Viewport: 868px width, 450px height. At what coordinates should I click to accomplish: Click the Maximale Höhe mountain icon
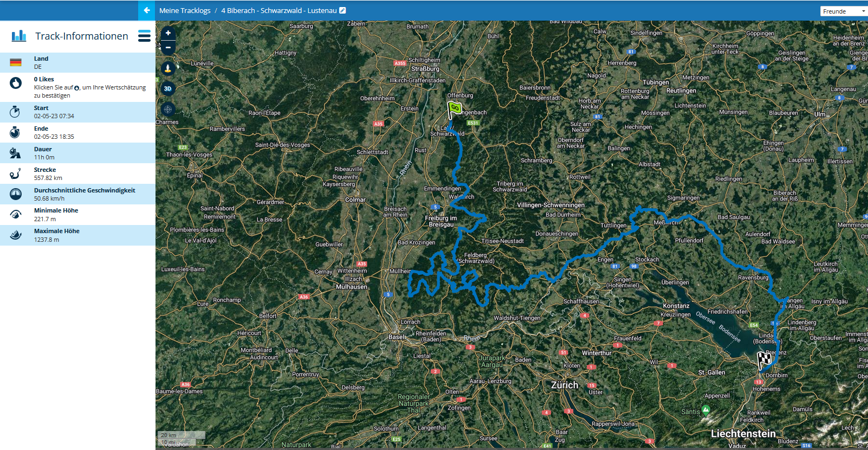pos(16,235)
